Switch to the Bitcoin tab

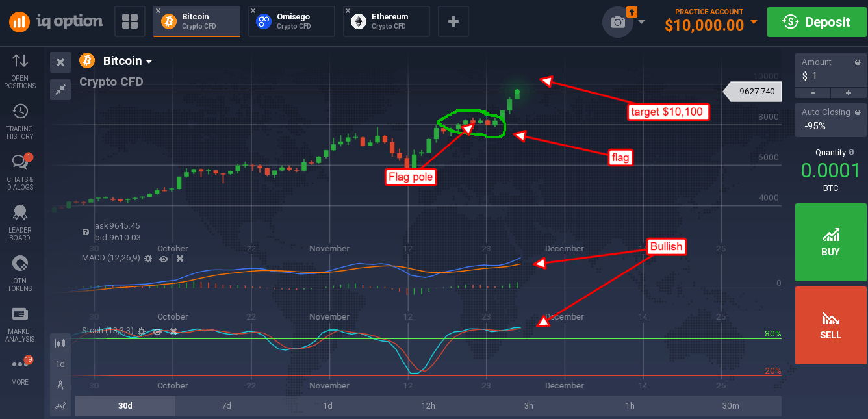(197, 21)
